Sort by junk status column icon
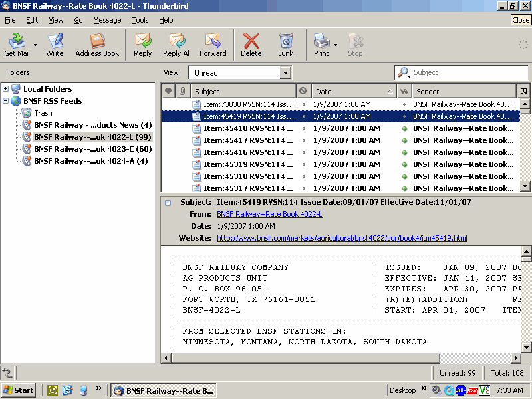The height and width of the screenshot is (399, 532). click(303, 91)
